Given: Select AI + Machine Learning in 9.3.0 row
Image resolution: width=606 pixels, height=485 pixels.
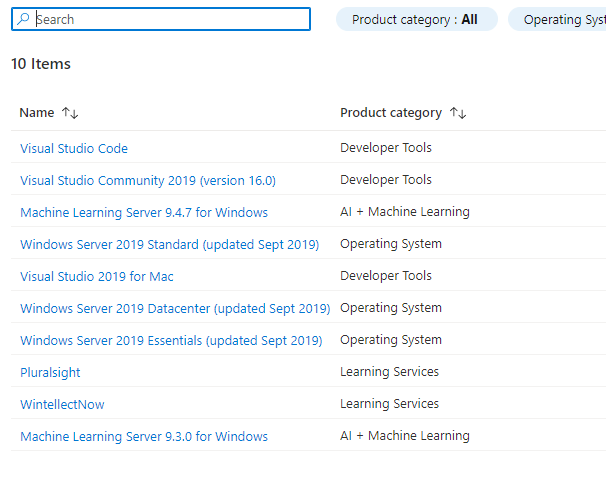Looking at the screenshot, I should click(405, 436).
